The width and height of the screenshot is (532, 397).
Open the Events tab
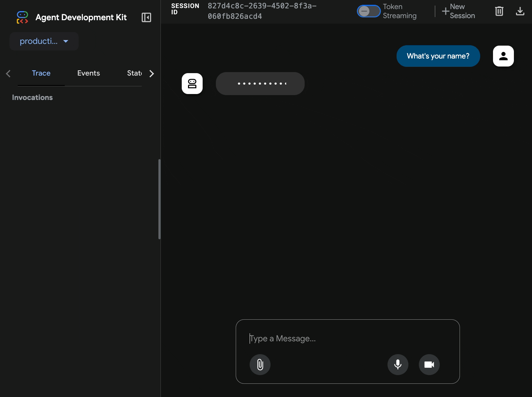click(88, 73)
